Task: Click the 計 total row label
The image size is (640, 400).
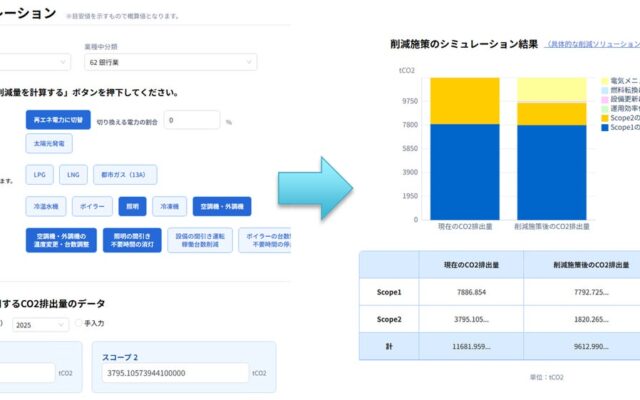Action: (389, 347)
